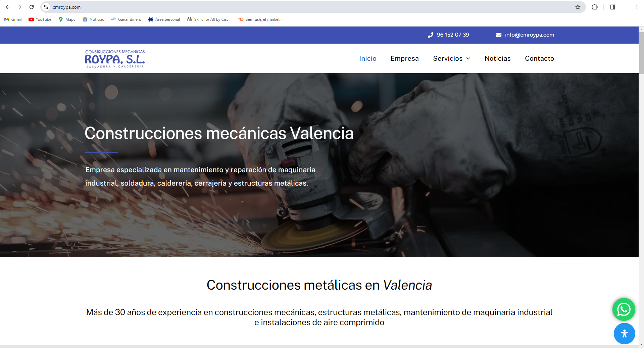The image size is (644, 348).
Task: Open Chrome's three-dot menu
Action: (x=637, y=7)
